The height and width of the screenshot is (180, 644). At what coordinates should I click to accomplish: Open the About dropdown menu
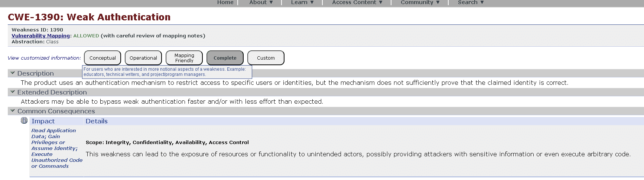pos(261,3)
